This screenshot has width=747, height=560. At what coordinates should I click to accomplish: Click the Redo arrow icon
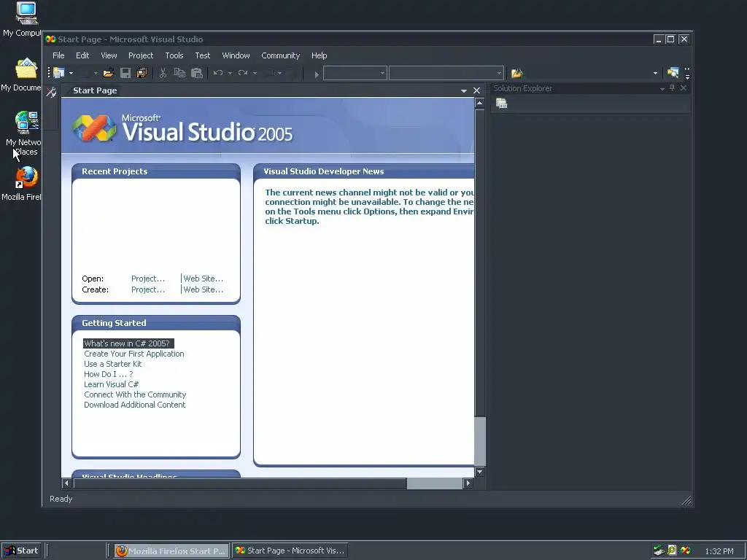point(243,73)
